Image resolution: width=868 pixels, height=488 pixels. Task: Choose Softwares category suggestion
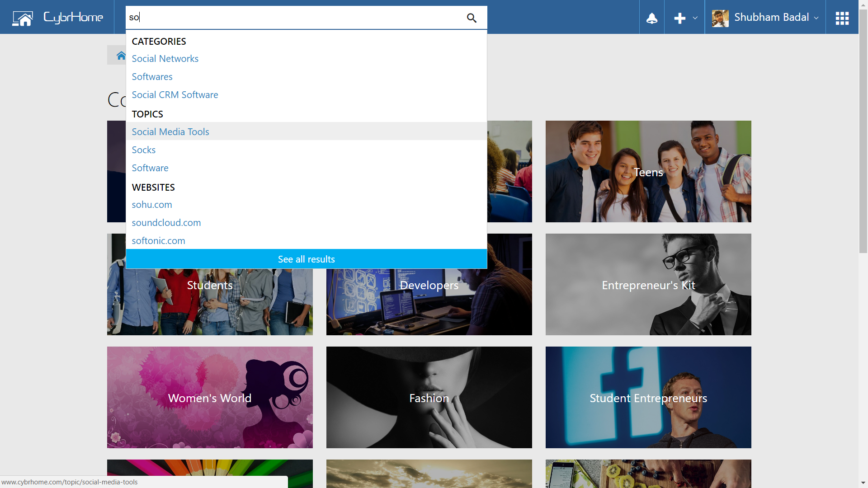(152, 77)
